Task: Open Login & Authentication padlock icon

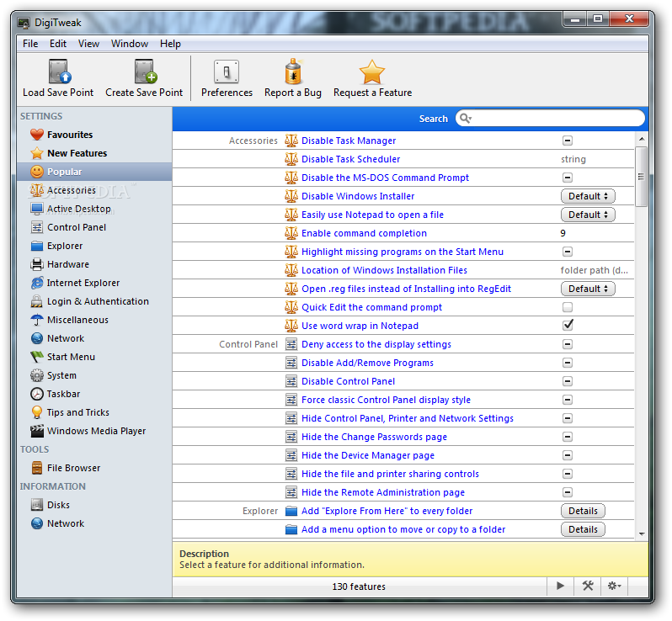Action: click(37, 301)
